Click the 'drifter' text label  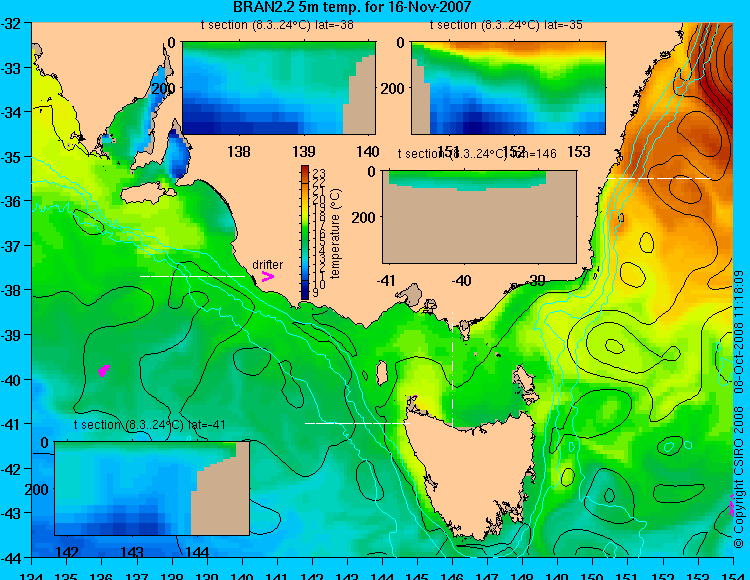click(x=267, y=264)
